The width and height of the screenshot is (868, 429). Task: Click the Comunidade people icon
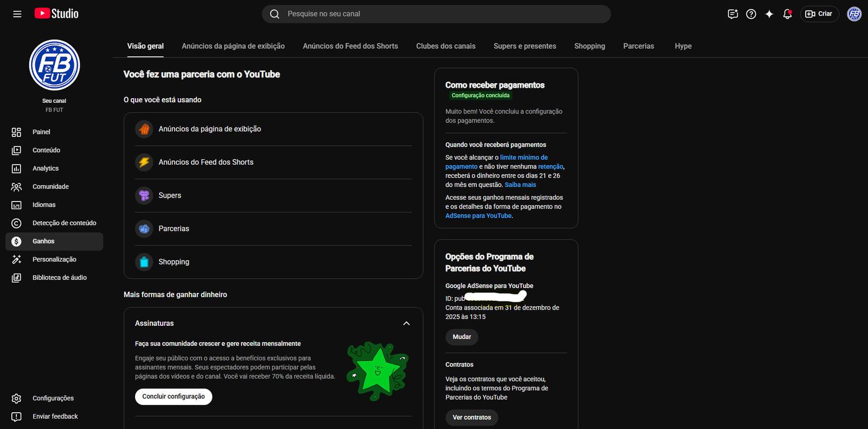click(16, 187)
